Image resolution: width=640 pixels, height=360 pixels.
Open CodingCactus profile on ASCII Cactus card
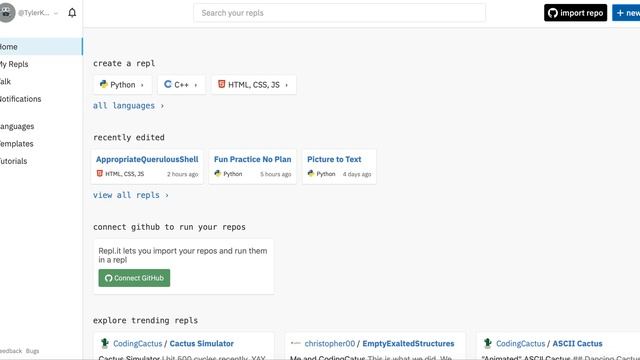click(520, 344)
